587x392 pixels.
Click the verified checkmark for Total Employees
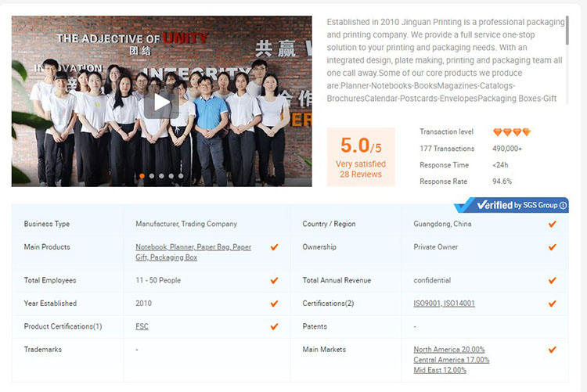pyautogui.click(x=274, y=280)
